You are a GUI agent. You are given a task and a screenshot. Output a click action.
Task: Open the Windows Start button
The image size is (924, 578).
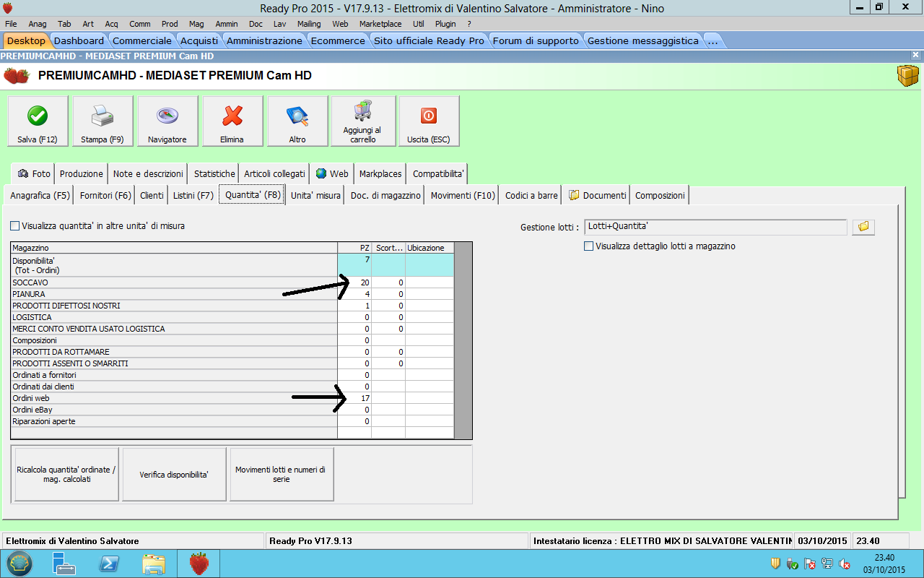click(x=19, y=564)
